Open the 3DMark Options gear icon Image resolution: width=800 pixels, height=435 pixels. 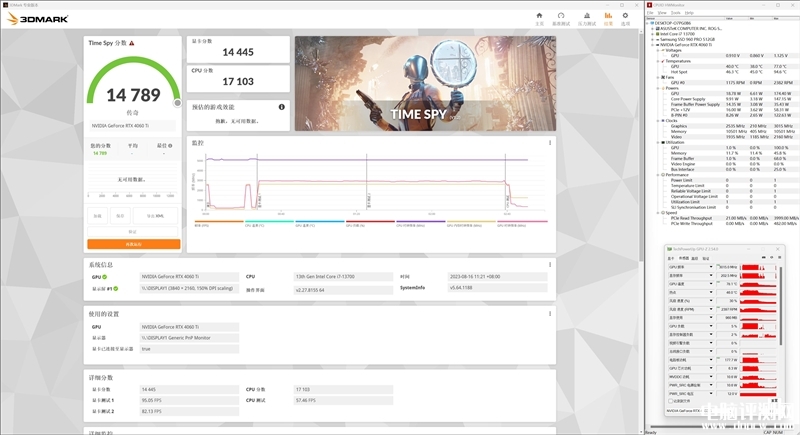[625, 16]
